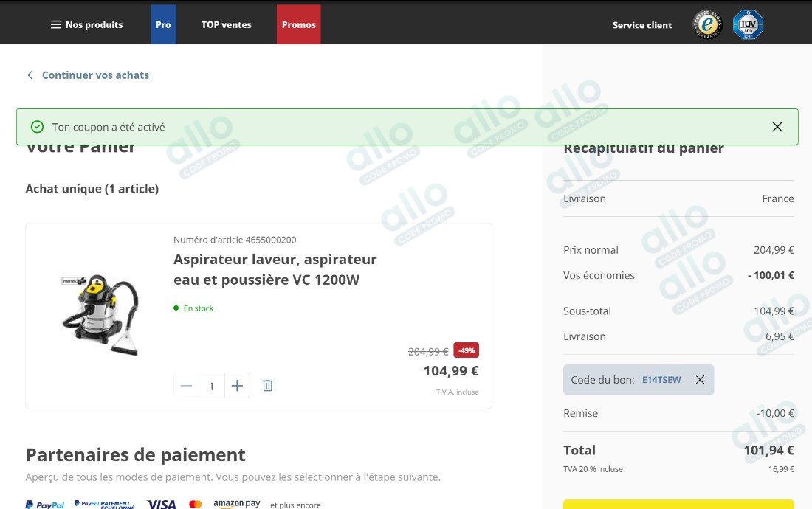Click the product price 104,99 €

coord(451,371)
